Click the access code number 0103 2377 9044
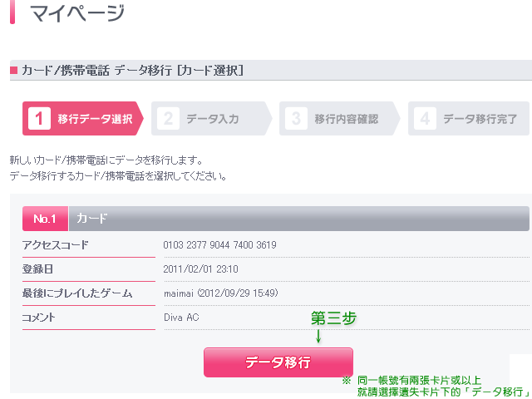The height and width of the screenshot is (399, 532). point(220,245)
